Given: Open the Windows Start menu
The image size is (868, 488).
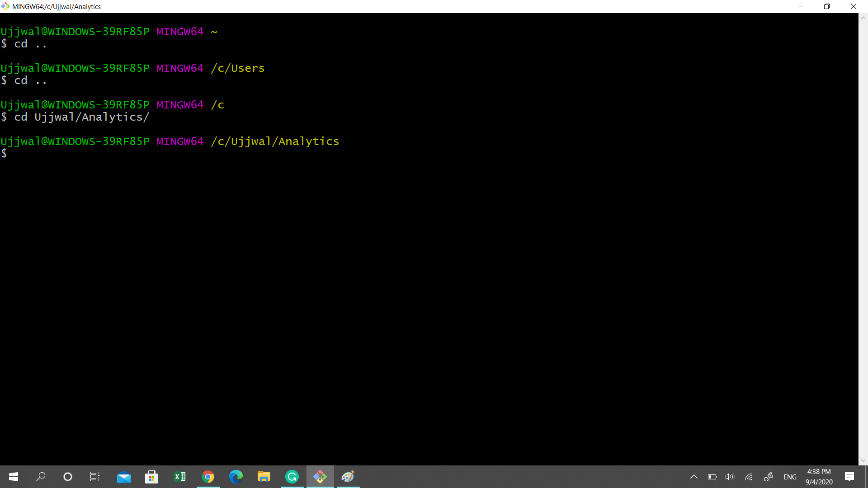Looking at the screenshot, I should [14, 477].
